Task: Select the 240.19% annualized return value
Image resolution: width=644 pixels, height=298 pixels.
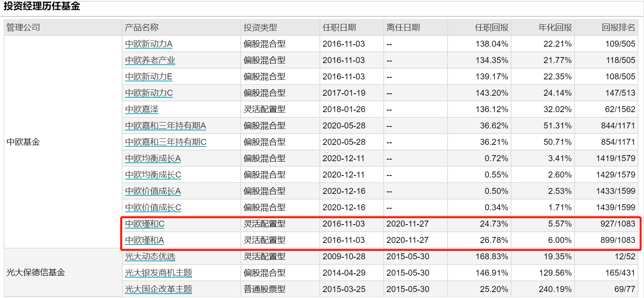Action: [555, 289]
